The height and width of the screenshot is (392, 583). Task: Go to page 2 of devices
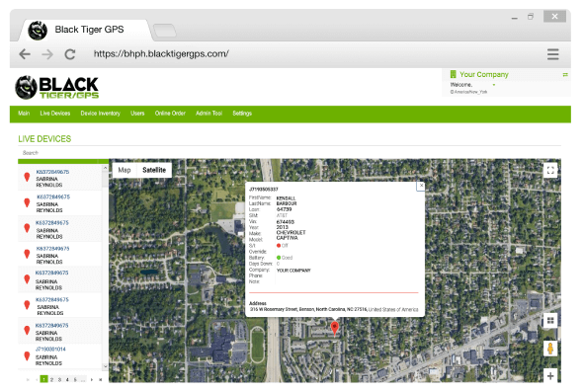pyautogui.click(x=51, y=379)
